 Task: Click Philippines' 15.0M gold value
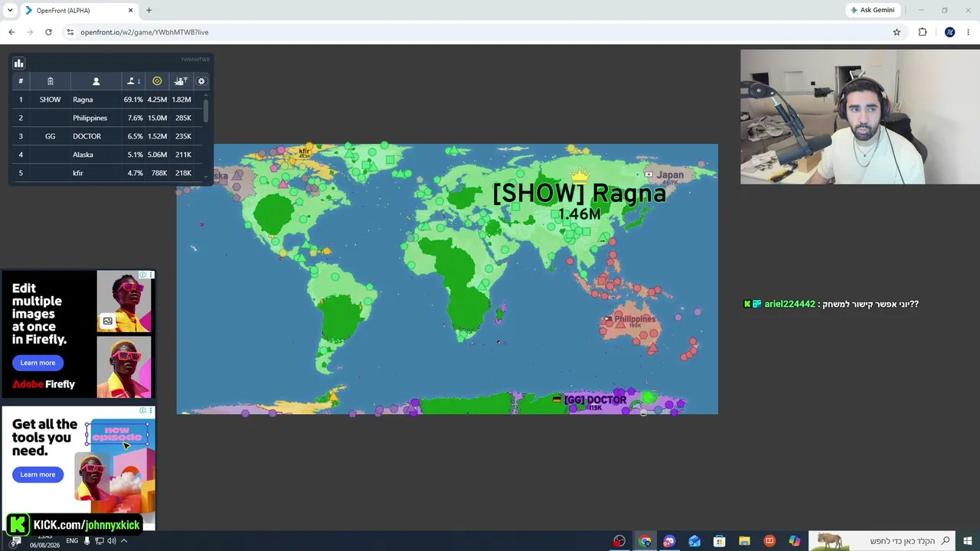click(x=157, y=118)
